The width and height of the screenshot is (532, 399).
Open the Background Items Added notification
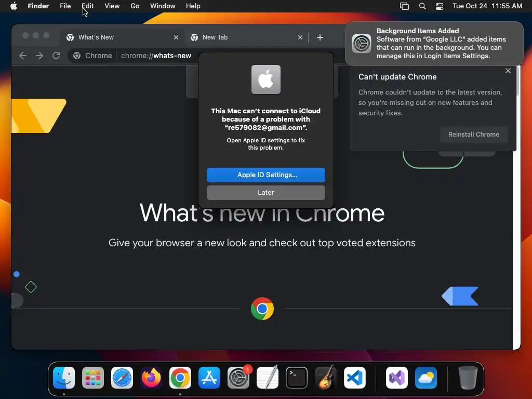[x=434, y=44]
